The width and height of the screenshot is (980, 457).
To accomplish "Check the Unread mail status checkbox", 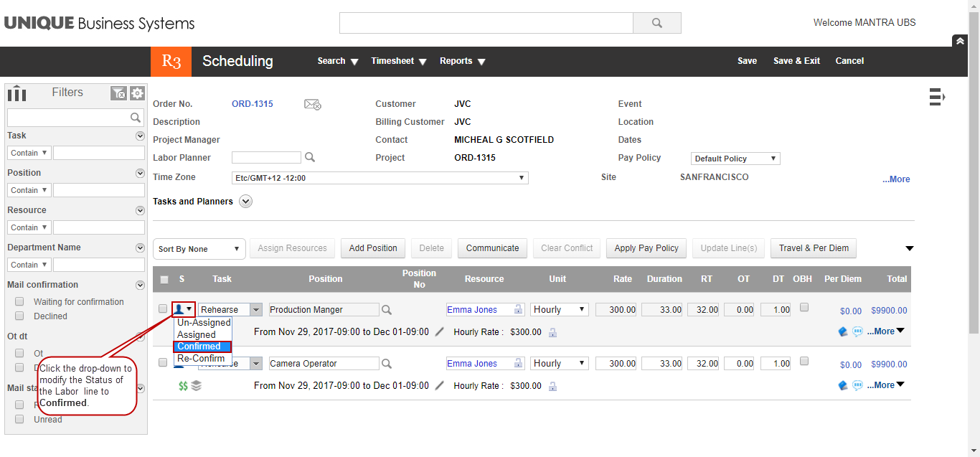I will click(x=20, y=419).
